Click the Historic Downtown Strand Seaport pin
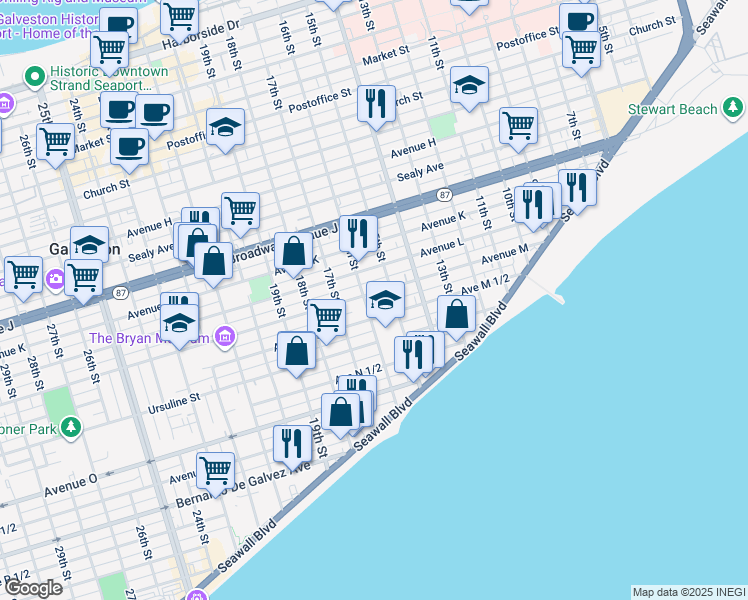 [36, 75]
